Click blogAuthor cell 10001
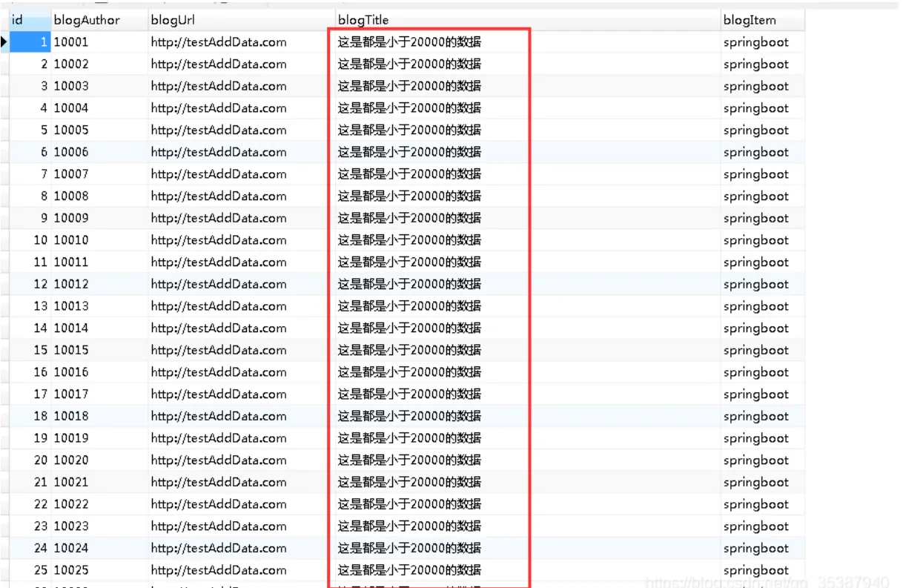 click(99, 42)
